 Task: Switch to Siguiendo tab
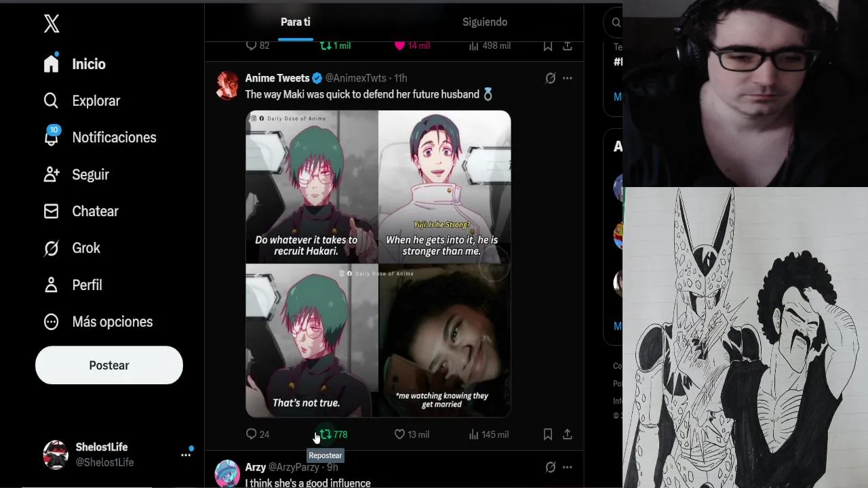[x=485, y=22]
